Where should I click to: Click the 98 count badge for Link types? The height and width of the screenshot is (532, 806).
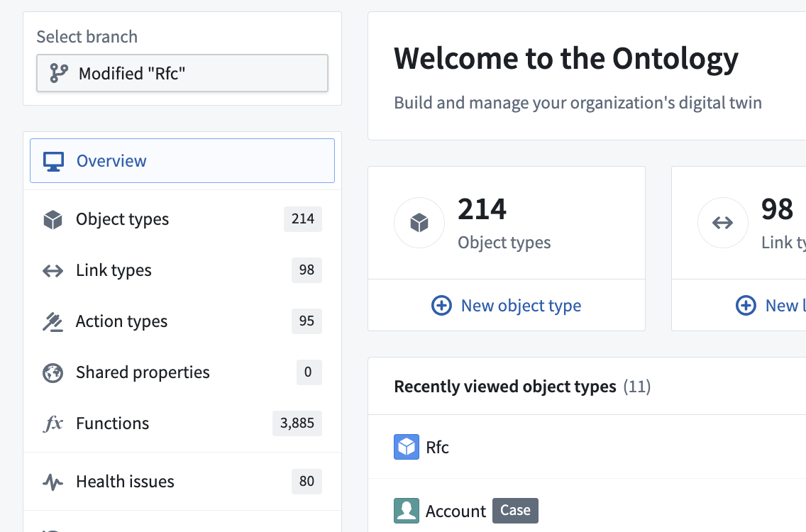[307, 270]
